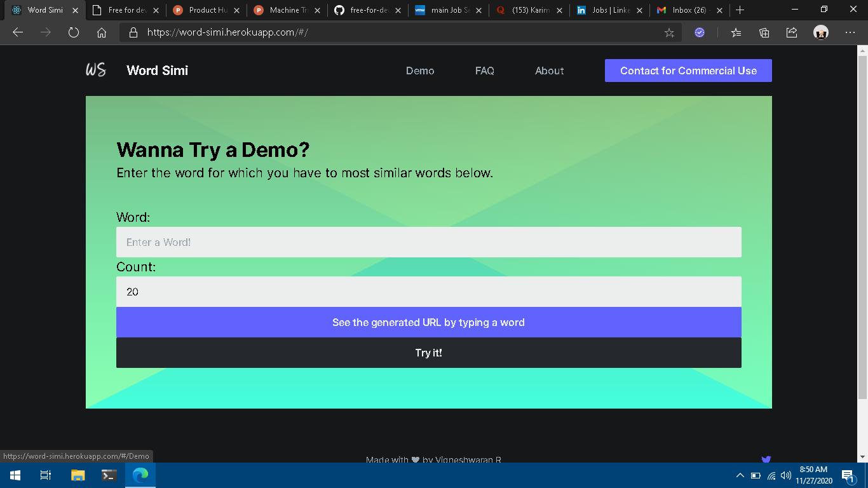Open the browser home page

coord(102,32)
